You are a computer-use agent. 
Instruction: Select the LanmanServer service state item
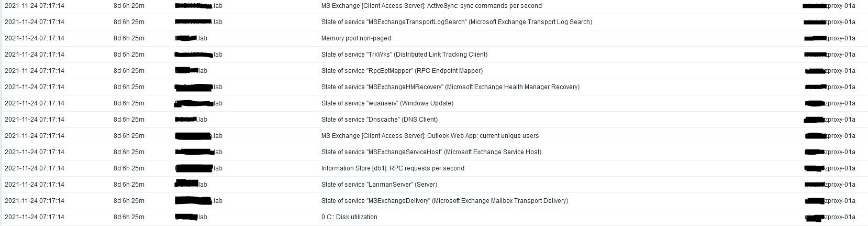[x=379, y=185]
